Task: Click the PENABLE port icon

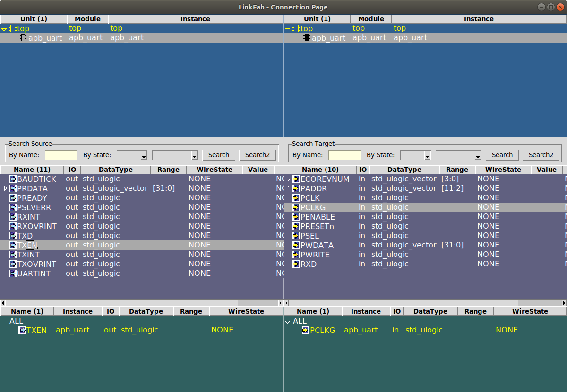Action: 296,217
